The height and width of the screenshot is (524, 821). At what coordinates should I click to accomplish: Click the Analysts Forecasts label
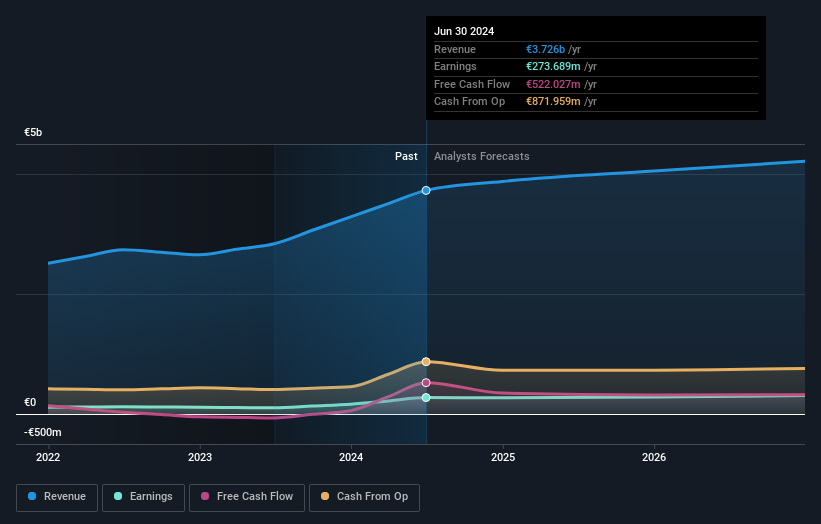click(482, 157)
